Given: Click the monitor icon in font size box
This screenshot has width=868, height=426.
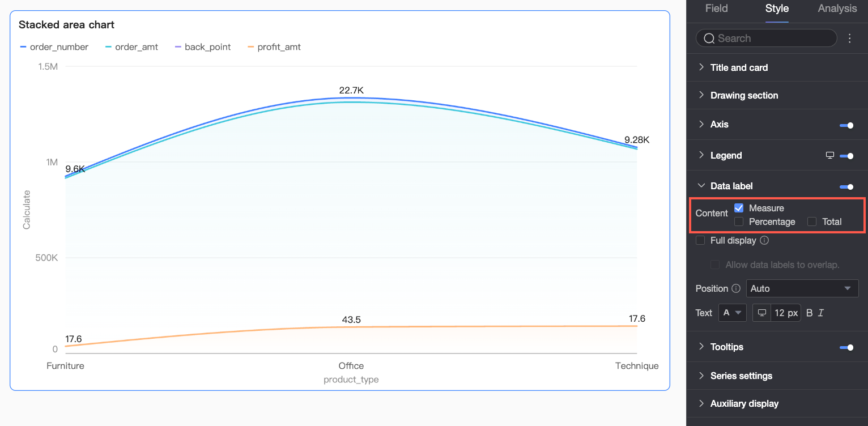Looking at the screenshot, I should (762, 313).
